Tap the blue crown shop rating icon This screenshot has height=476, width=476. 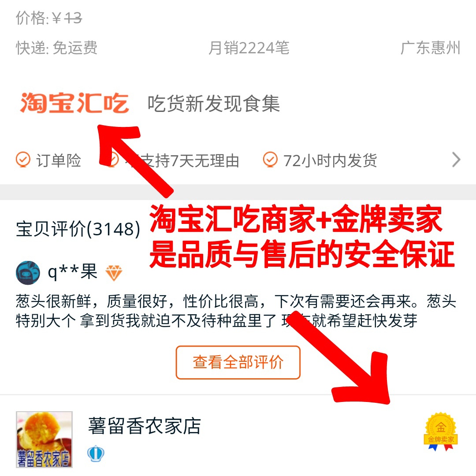tap(96, 454)
